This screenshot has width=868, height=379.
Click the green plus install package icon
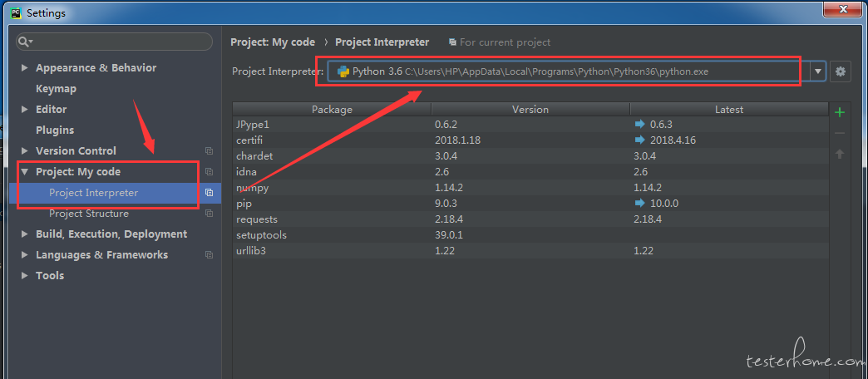(840, 112)
